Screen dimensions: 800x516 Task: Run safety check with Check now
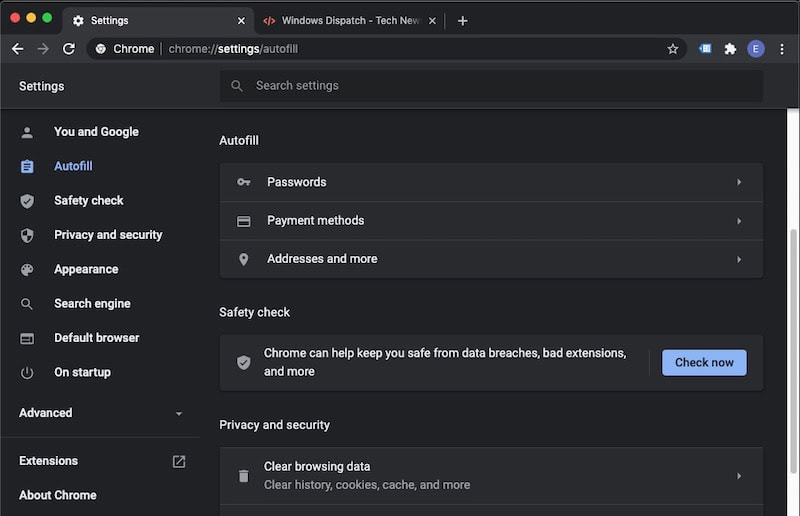pyautogui.click(x=704, y=362)
